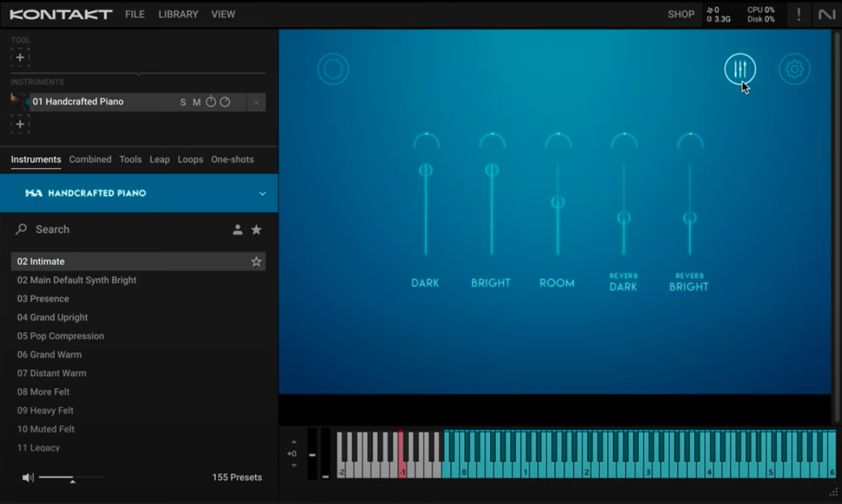Shift keyboard octave up arrow
This screenshot has height=504, width=842.
tap(293, 442)
